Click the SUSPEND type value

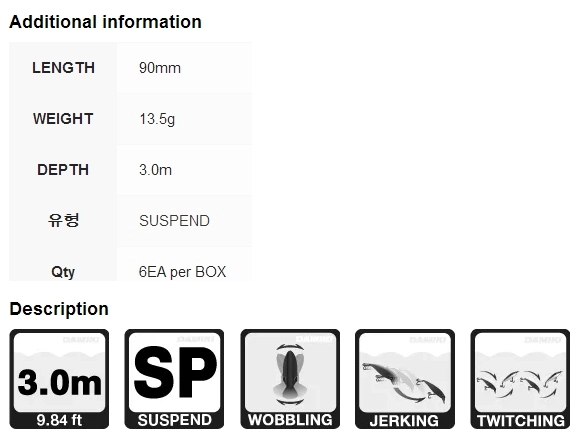[x=174, y=221]
